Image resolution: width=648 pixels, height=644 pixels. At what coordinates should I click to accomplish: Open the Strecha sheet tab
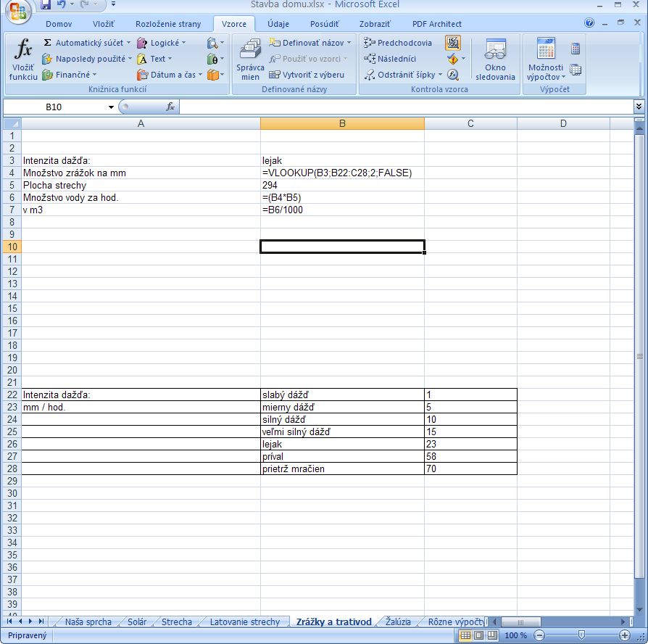point(177,622)
